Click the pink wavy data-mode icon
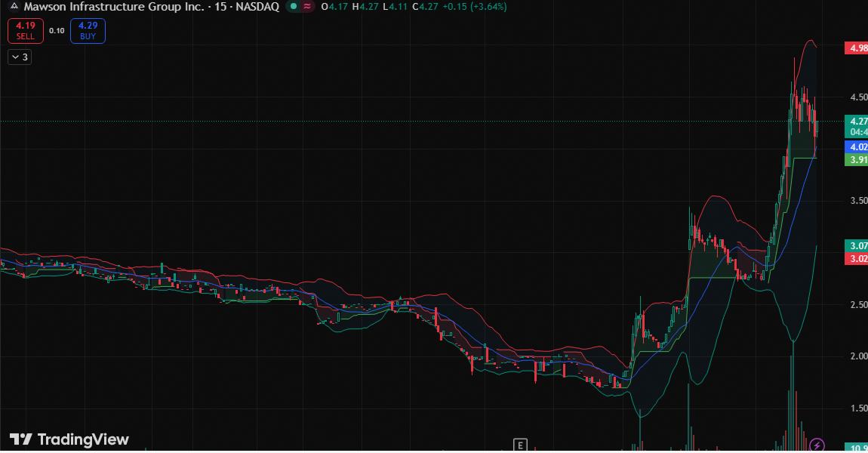The height and width of the screenshot is (453, 868). click(307, 7)
